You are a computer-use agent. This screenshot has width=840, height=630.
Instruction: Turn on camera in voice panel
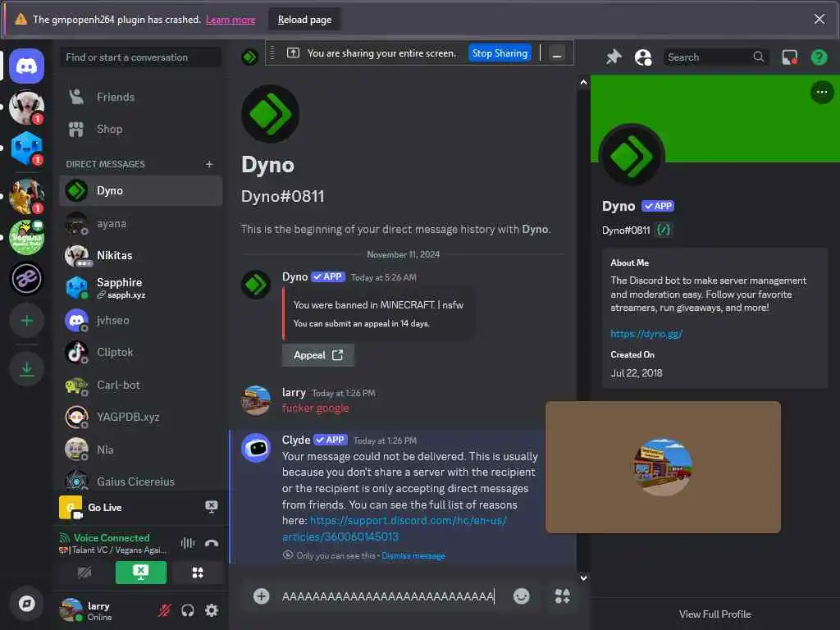coord(84,573)
